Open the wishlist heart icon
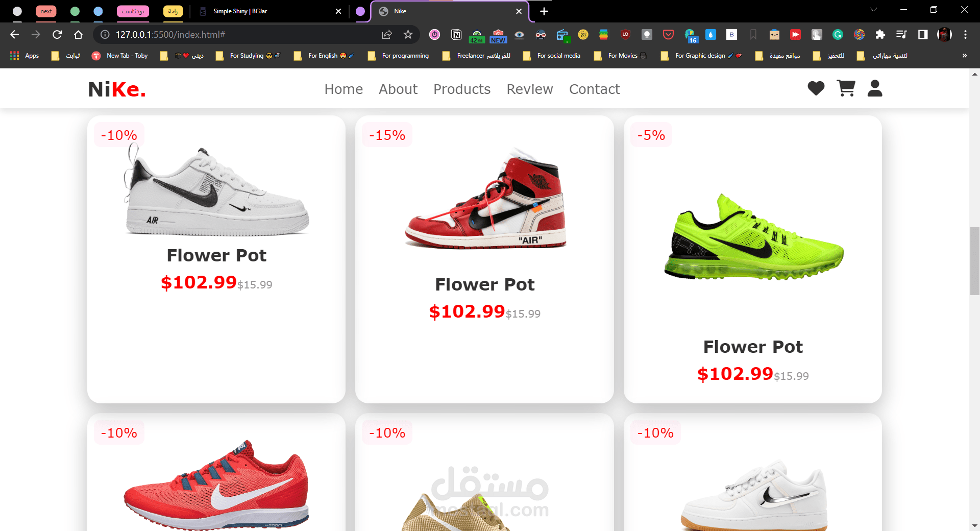This screenshot has width=980, height=531. [x=816, y=88]
